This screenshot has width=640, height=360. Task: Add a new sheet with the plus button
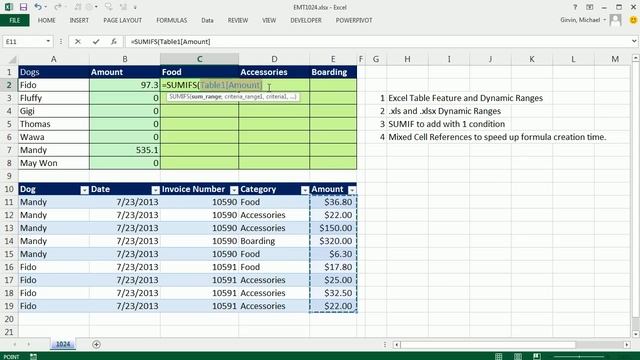96,344
